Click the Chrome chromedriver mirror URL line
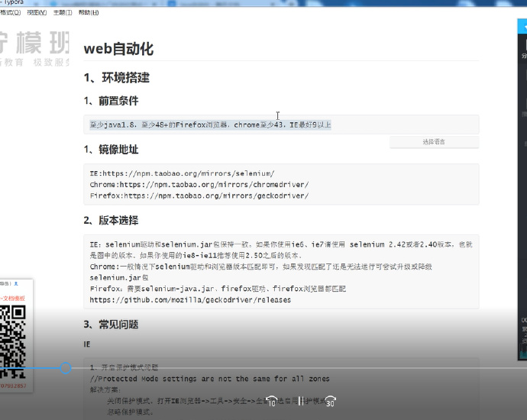 pyautogui.click(x=199, y=185)
